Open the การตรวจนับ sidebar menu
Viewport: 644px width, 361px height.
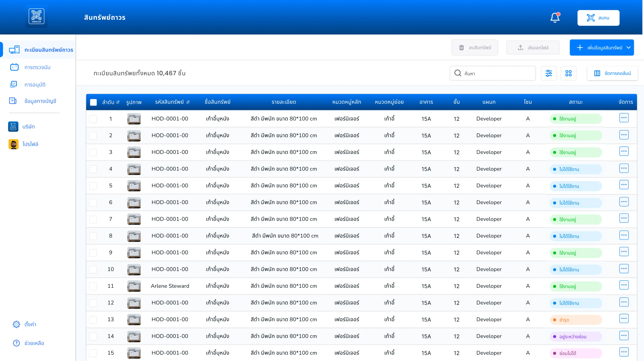(x=37, y=67)
